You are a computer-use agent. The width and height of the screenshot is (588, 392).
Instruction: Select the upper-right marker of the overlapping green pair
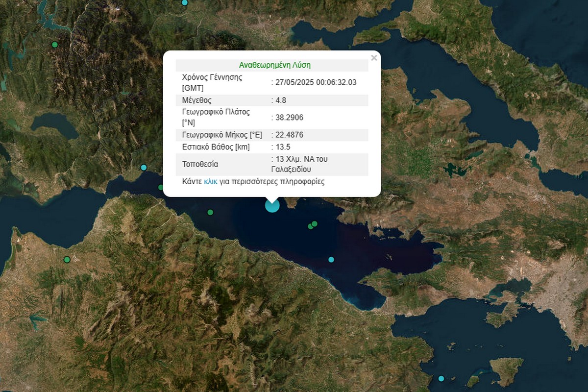click(x=315, y=223)
